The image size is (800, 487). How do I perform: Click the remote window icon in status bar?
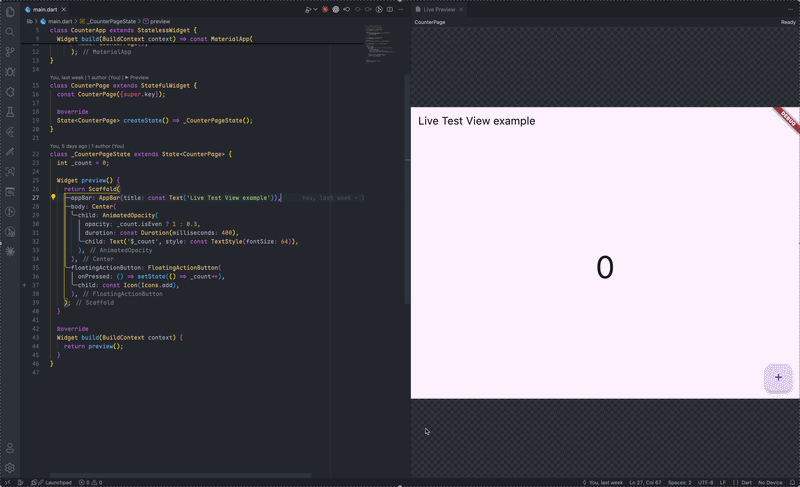7,482
